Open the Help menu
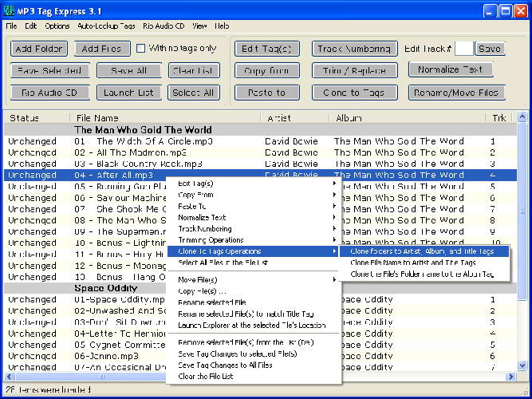 coord(222,26)
